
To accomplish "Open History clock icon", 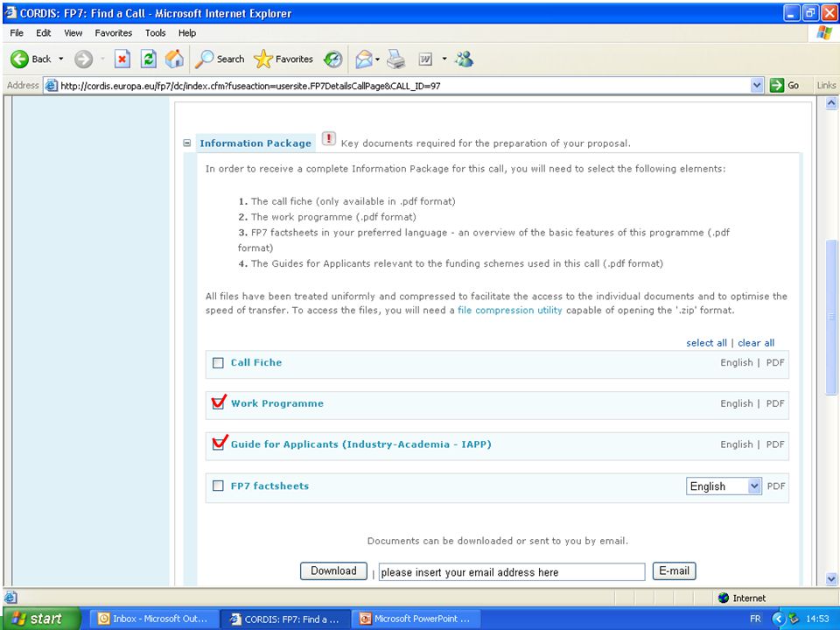I will pyautogui.click(x=333, y=59).
